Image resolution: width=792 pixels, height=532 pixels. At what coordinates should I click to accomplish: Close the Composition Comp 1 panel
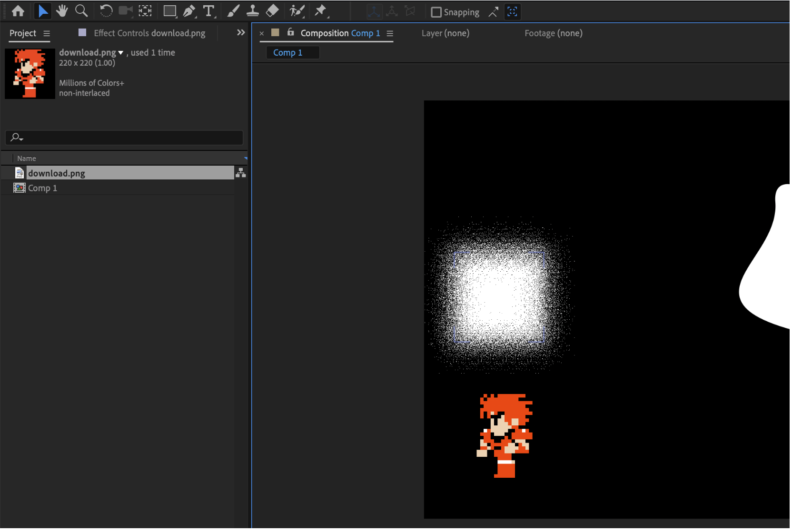coord(262,34)
